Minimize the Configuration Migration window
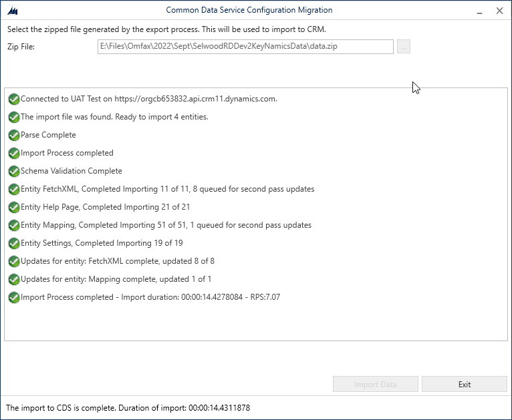The width and height of the screenshot is (512, 420). (x=479, y=11)
